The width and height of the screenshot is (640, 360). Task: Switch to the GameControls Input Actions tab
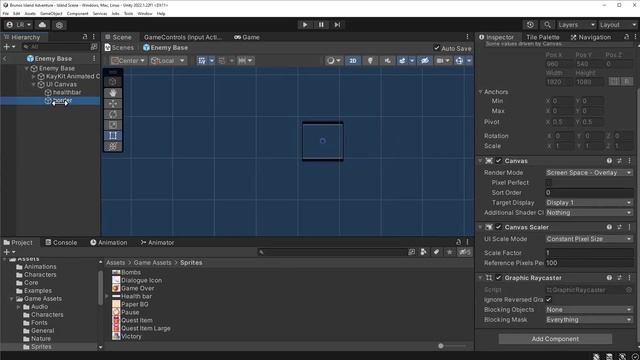[183, 37]
